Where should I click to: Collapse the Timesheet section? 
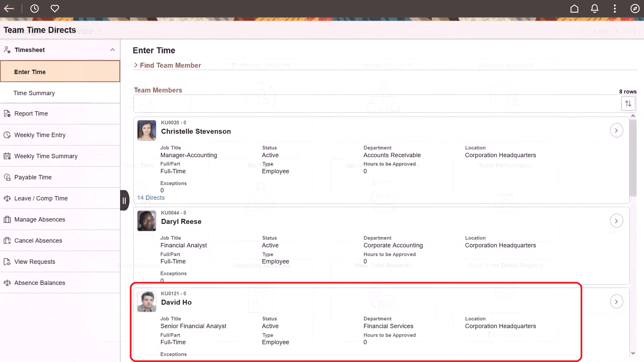click(112, 50)
